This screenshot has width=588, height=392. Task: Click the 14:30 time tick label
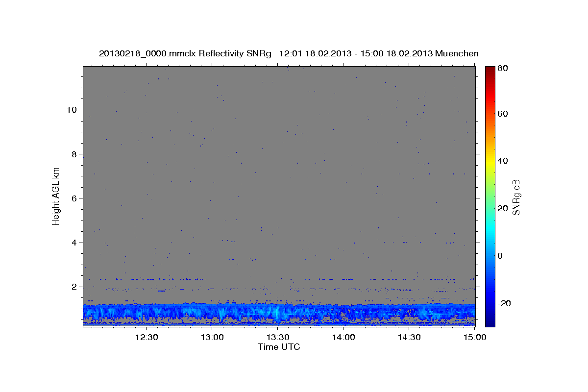pos(409,338)
